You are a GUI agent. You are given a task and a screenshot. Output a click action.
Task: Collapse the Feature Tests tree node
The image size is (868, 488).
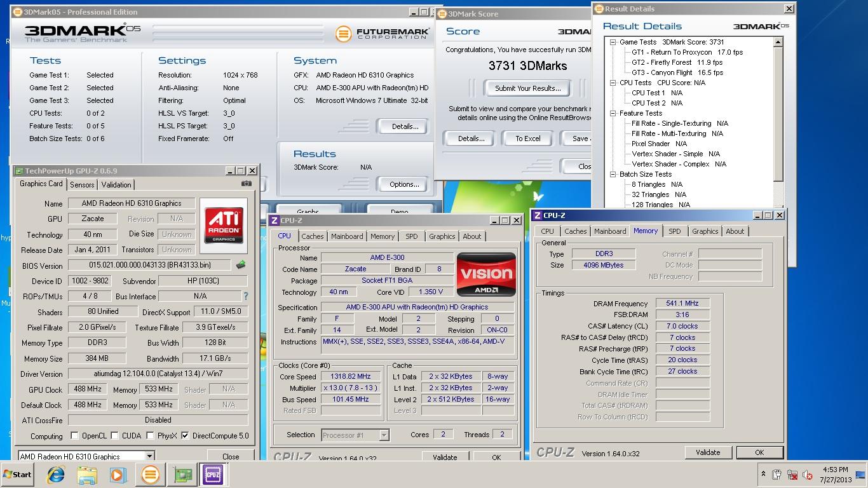(613, 113)
